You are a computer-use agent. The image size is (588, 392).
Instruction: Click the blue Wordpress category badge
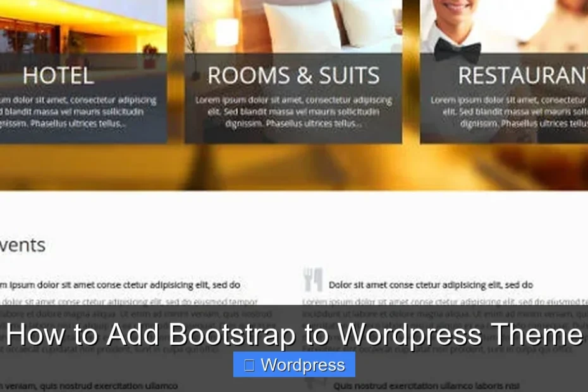294,365
